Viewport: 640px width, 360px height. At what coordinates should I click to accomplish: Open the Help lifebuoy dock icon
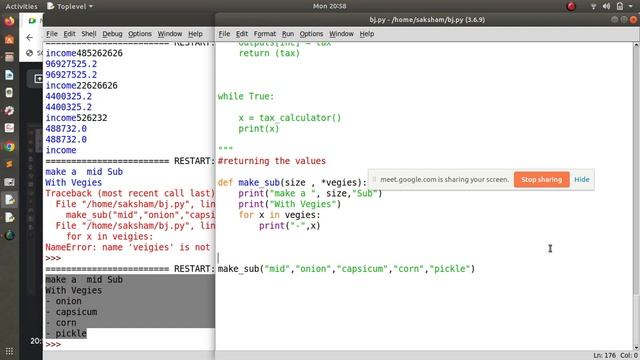coord(9,111)
